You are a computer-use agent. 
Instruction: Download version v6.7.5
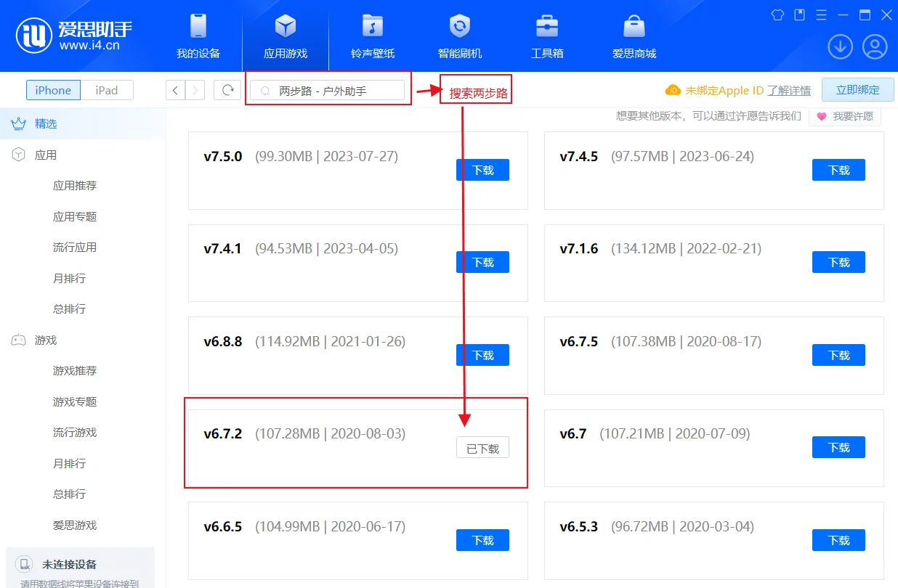[x=838, y=355]
